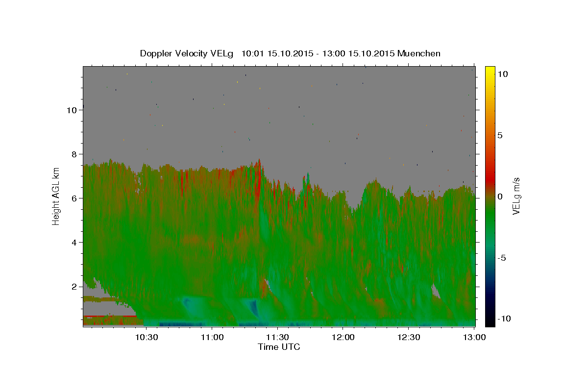This screenshot has width=588, height=392.
Task: Click the 13:00 time tick label
Action: 474,337
